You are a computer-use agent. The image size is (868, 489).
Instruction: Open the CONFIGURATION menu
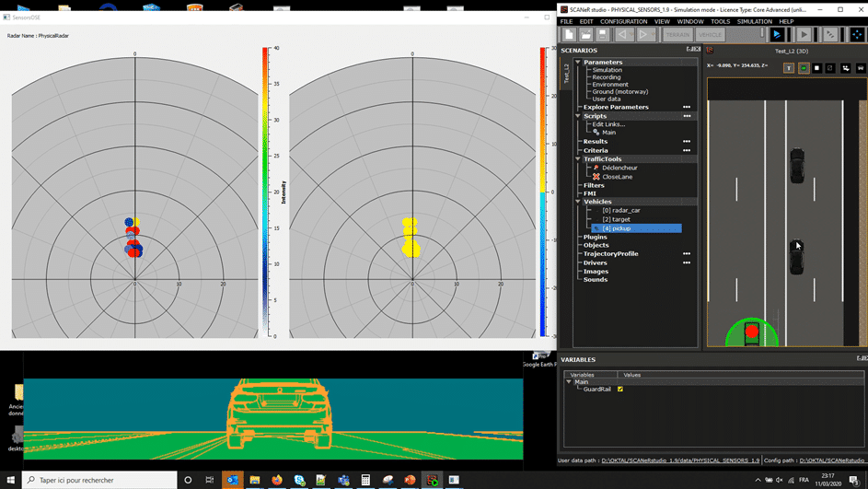623,21
